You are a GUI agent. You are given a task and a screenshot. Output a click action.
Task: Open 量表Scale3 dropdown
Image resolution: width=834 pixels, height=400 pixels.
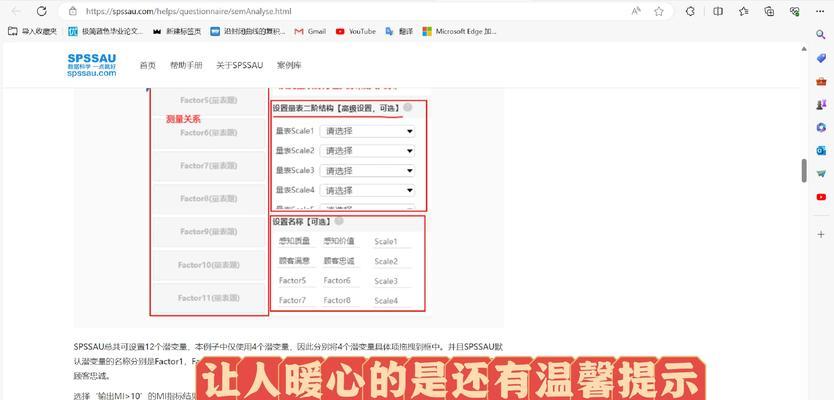367,171
